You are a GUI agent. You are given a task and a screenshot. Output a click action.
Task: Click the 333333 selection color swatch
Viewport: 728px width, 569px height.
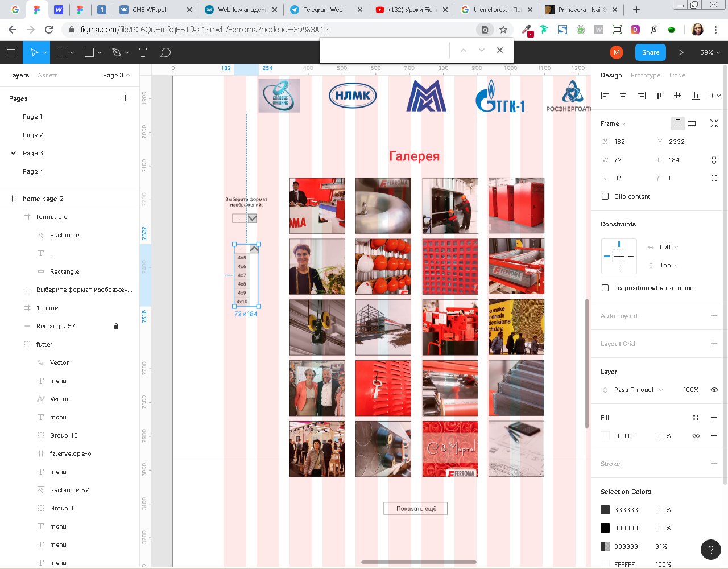point(605,510)
